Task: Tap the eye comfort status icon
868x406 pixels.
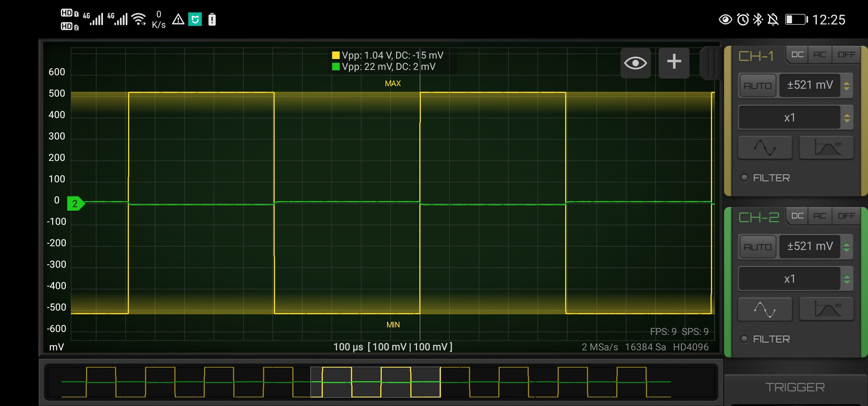Action: (726, 20)
